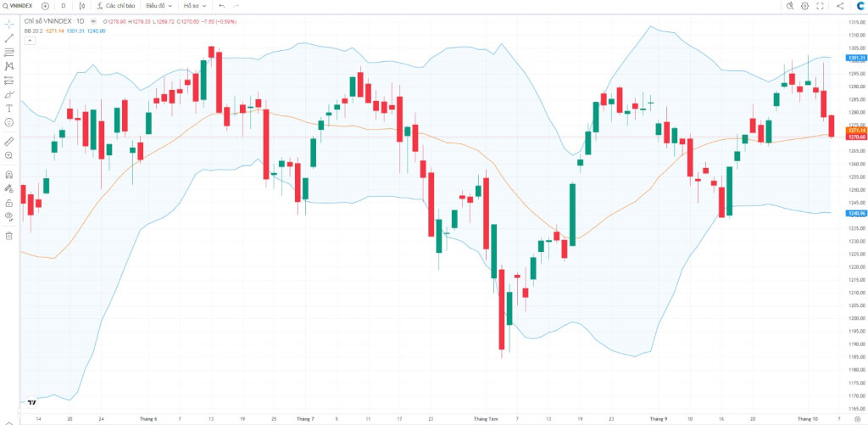The width and height of the screenshot is (868, 425).
Task: Click the undo arrow button
Action: 222,6
